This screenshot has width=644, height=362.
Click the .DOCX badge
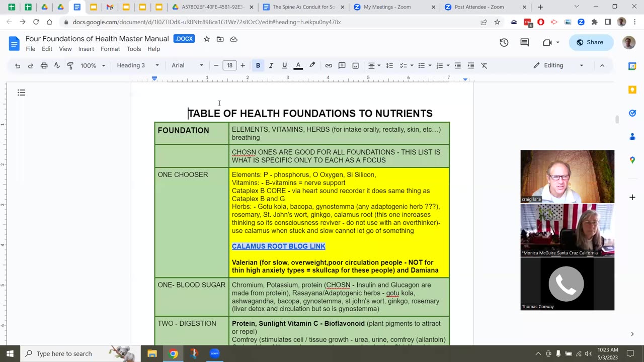(x=184, y=39)
